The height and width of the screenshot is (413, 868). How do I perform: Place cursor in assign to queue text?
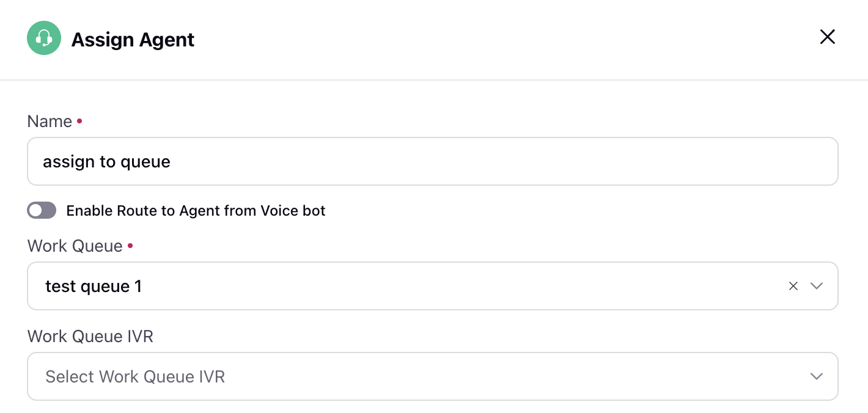[x=106, y=161]
